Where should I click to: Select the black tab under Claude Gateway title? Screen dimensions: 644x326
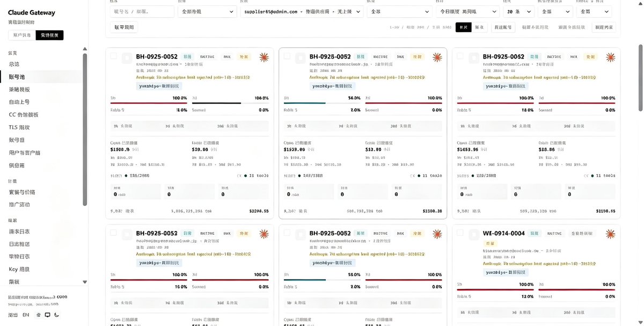[x=50, y=35]
